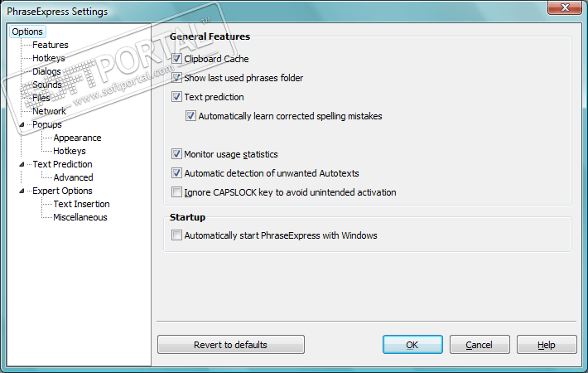588x373 pixels.
Task: Open Advanced under Text Prediction
Action: 73,177
